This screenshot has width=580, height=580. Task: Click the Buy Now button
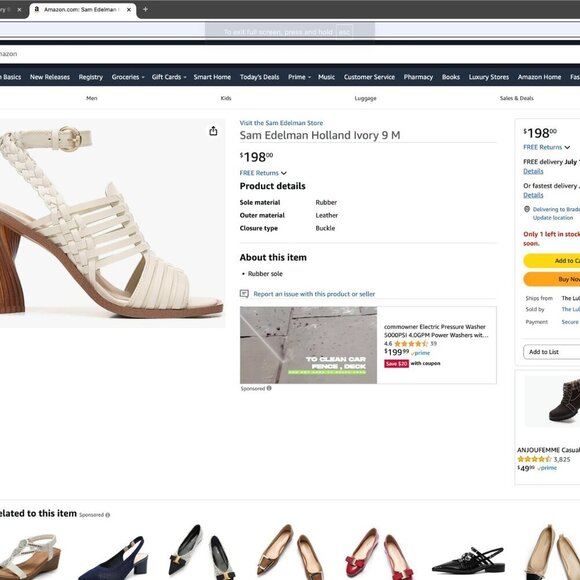click(552, 279)
